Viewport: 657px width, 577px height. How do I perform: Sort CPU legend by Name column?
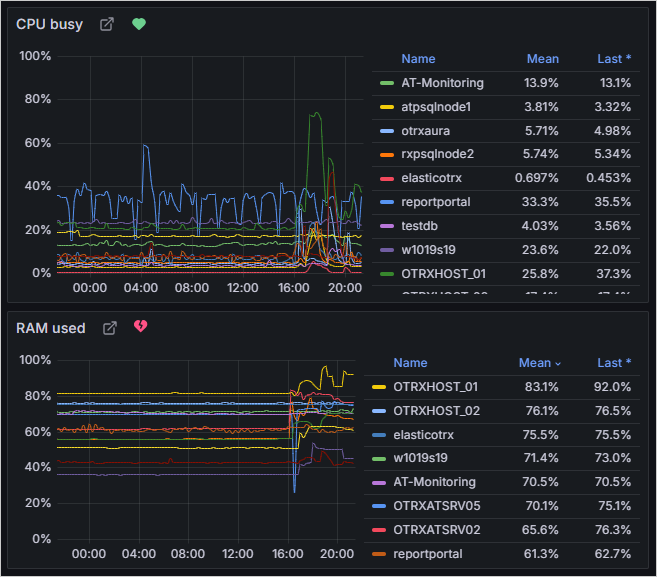[418, 59]
